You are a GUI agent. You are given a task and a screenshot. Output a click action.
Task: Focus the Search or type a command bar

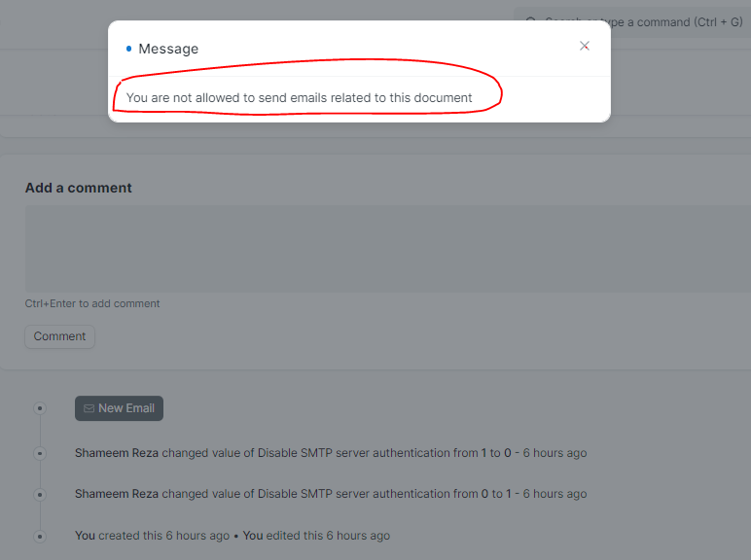click(x=632, y=22)
